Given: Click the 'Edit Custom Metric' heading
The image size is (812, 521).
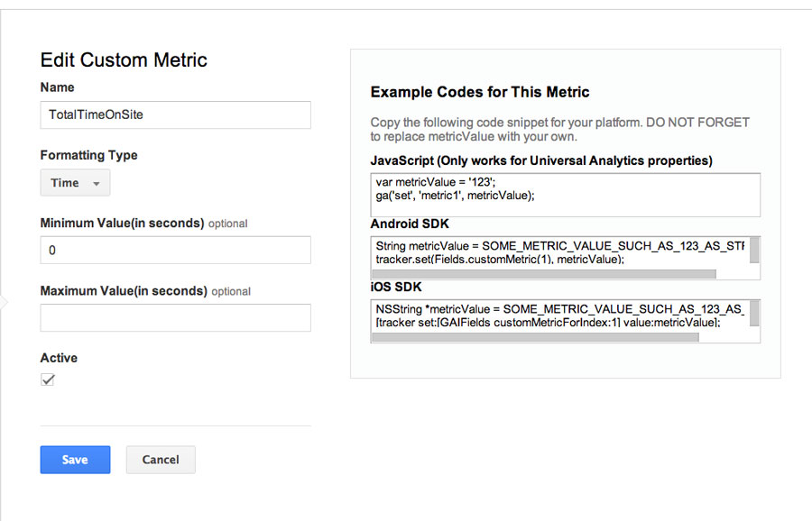Looking at the screenshot, I should click(124, 60).
